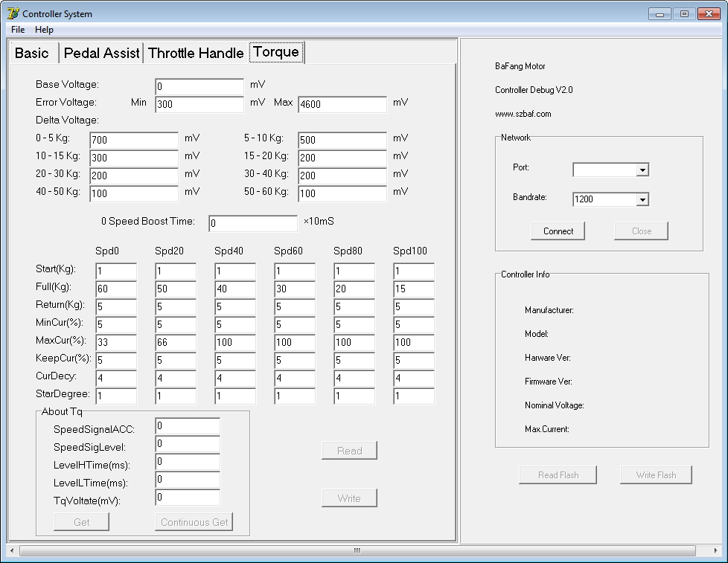
Task: Open the File menu
Action: tap(18, 30)
